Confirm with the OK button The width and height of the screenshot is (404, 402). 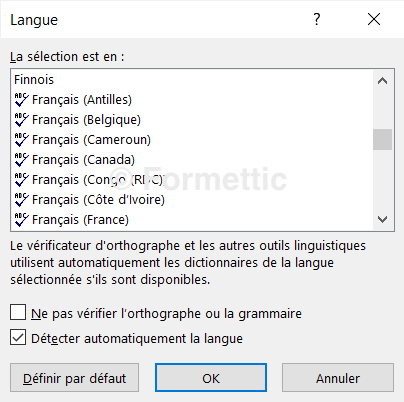(211, 378)
